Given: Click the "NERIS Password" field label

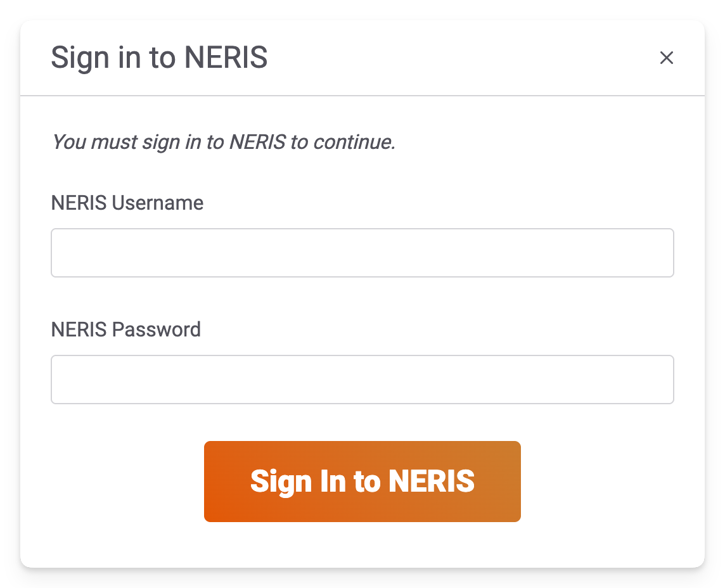Looking at the screenshot, I should [125, 329].
